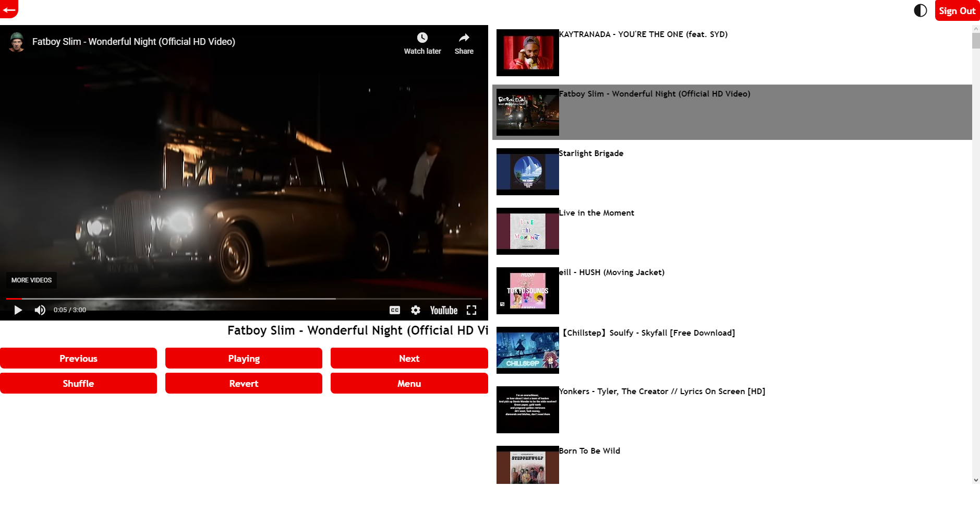This screenshot has height=510, width=980.
Task: Select the Starlight Brigade thumbnail
Action: pyautogui.click(x=528, y=172)
